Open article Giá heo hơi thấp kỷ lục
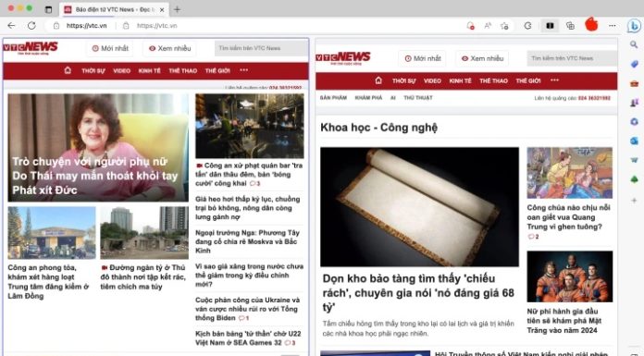Screen dimensions: 644x356 pyautogui.click(x=248, y=208)
